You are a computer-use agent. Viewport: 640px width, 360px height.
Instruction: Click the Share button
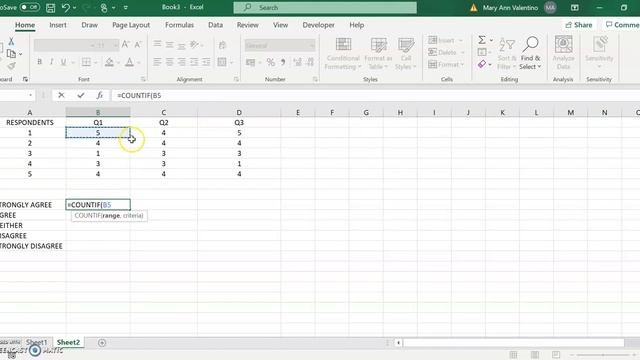(x=579, y=25)
